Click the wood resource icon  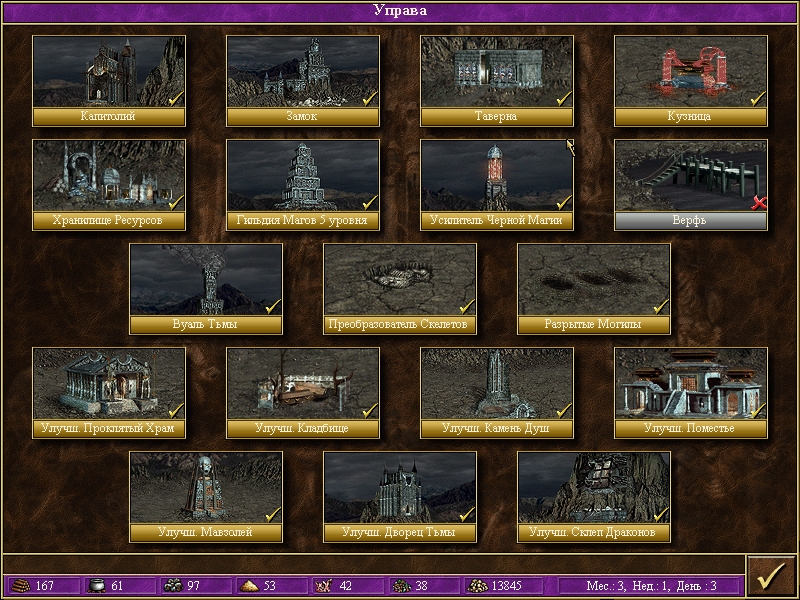21,585
